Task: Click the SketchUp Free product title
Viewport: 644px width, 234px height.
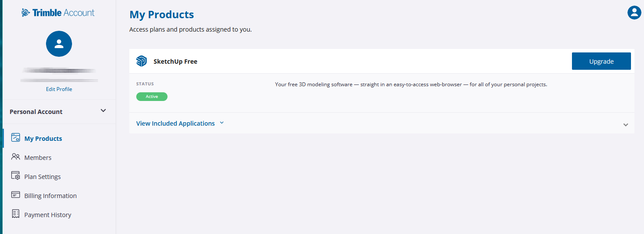Action: pyautogui.click(x=175, y=62)
